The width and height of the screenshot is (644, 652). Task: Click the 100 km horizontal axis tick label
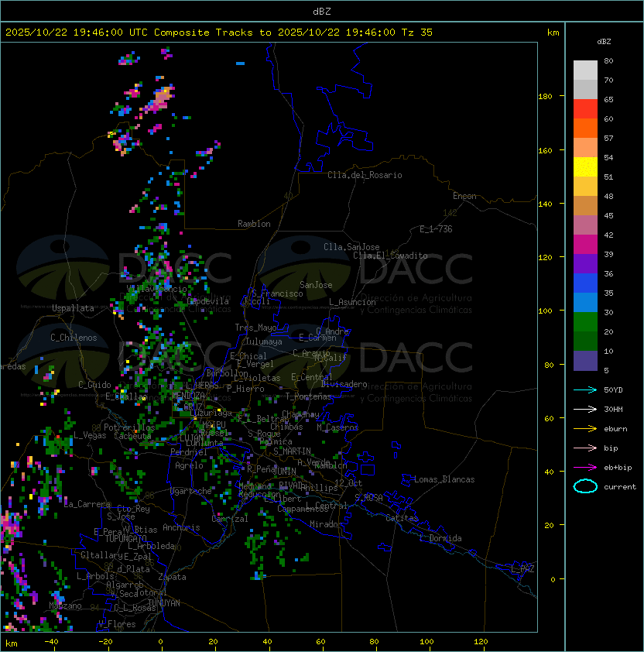pyautogui.click(x=426, y=642)
